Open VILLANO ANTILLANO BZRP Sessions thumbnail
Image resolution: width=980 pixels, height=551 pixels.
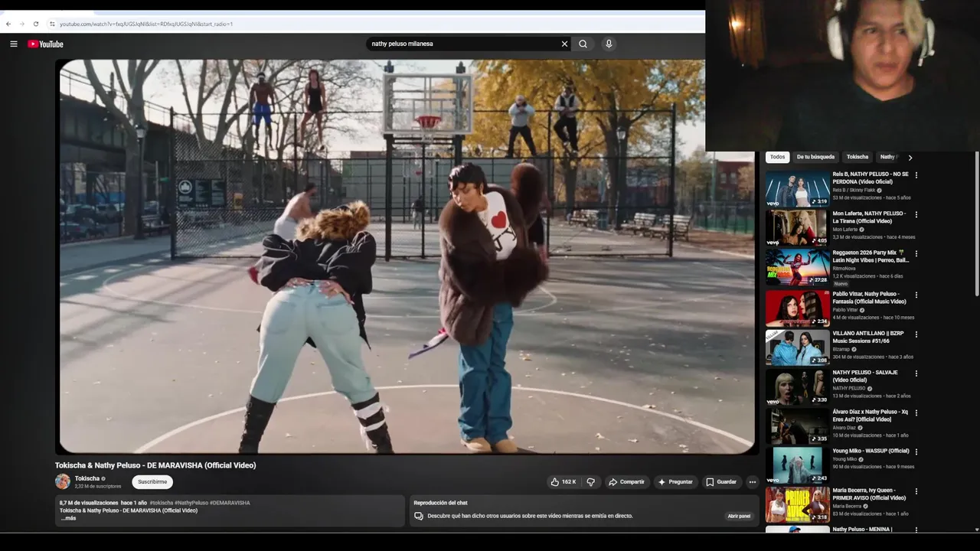pyautogui.click(x=797, y=347)
